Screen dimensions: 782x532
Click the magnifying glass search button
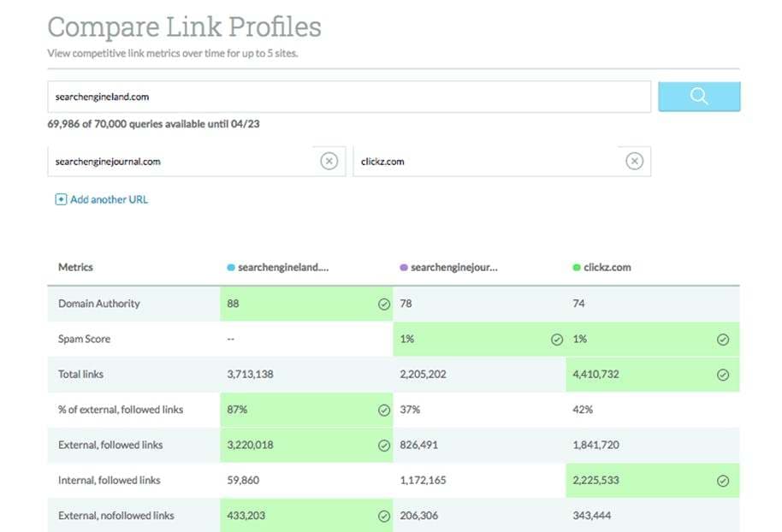(698, 97)
